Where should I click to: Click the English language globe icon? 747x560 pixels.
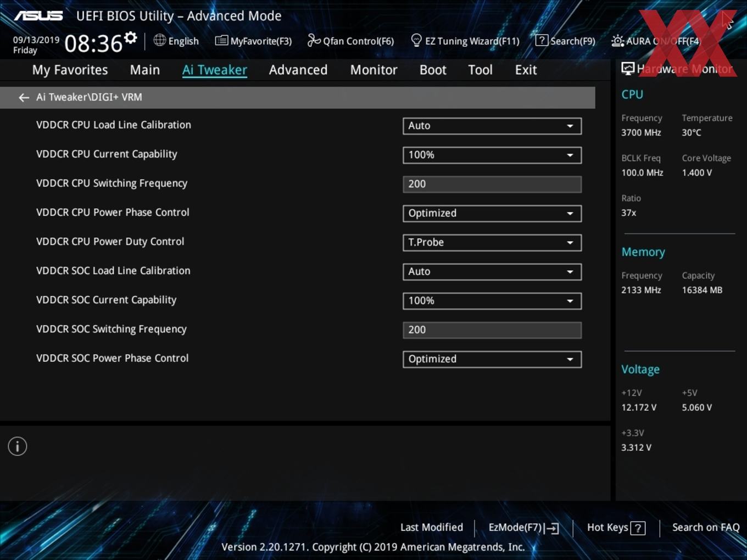[x=159, y=40]
